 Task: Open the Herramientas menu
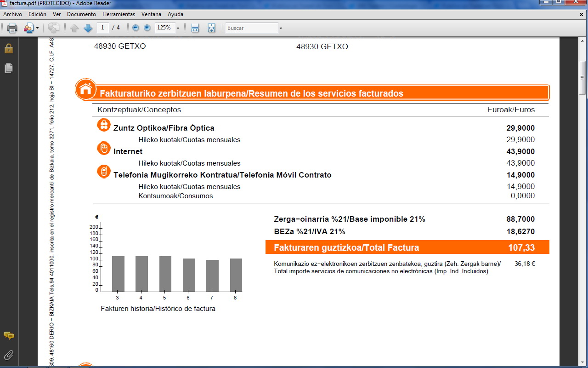tap(119, 14)
